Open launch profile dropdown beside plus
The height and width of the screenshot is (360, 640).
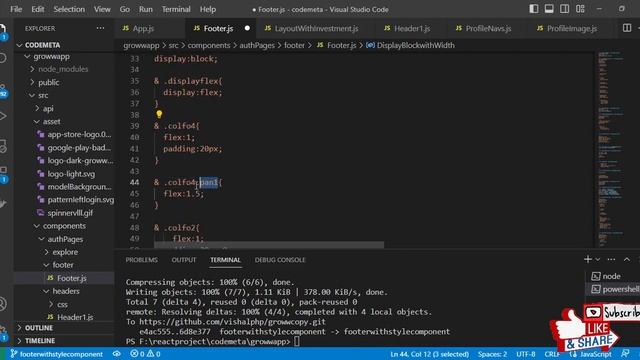click(x=598, y=260)
